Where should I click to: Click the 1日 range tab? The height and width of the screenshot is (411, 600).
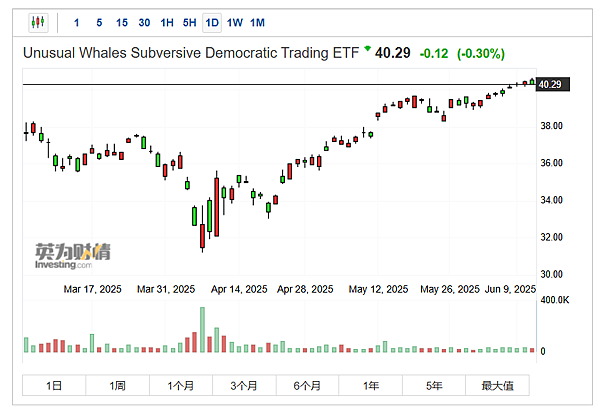click(x=54, y=386)
